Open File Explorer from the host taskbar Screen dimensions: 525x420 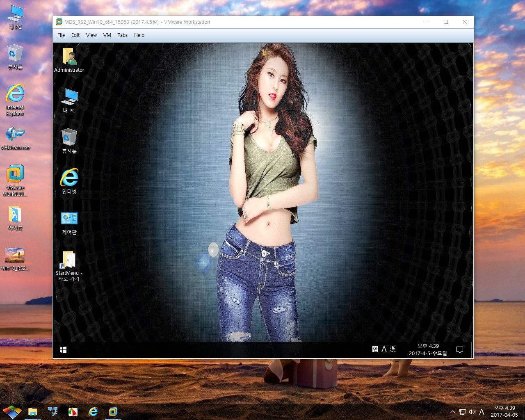pyautogui.click(x=33, y=412)
